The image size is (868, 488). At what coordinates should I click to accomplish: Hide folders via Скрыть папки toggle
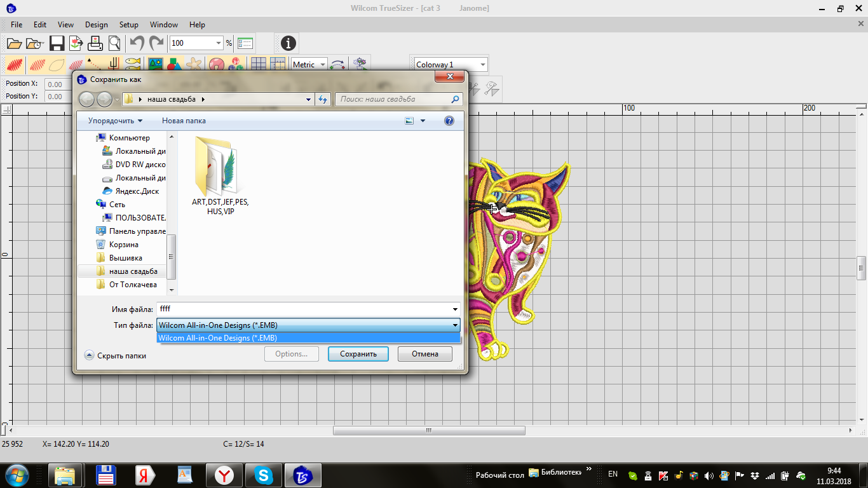[115, 356]
